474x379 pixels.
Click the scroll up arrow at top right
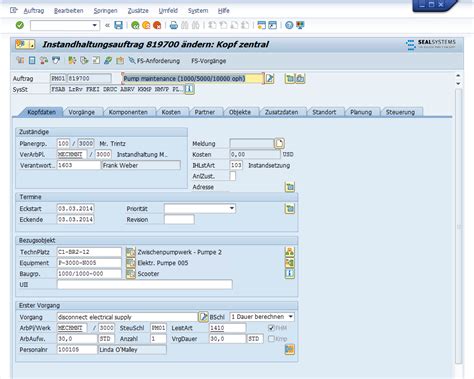458,76
